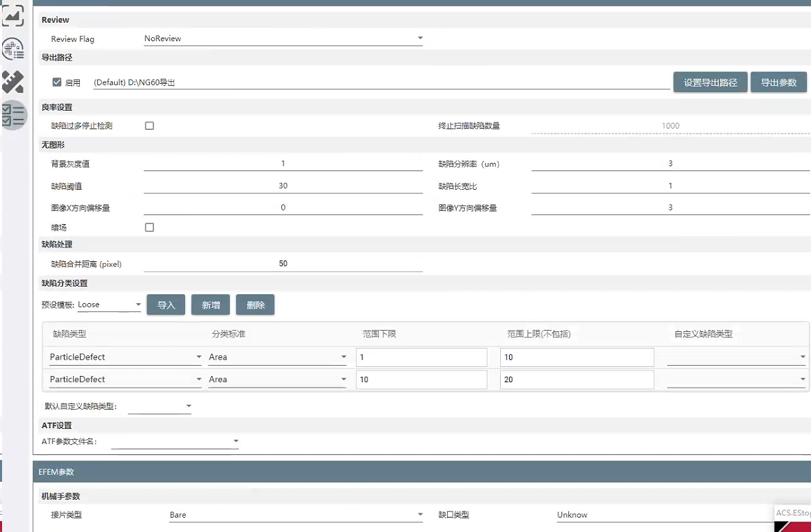Click the 导出参数 button
This screenshot has height=532, width=811.
coord(778,82)
